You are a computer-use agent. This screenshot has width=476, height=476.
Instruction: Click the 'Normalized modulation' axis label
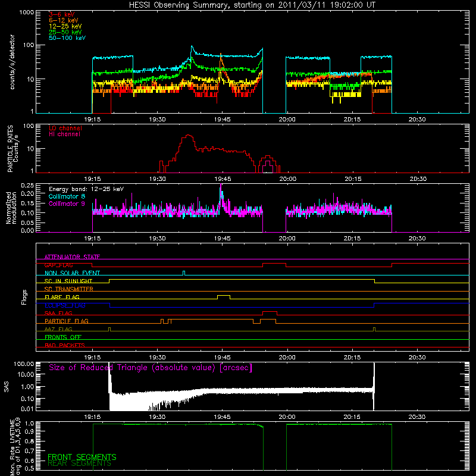(11, 208)
